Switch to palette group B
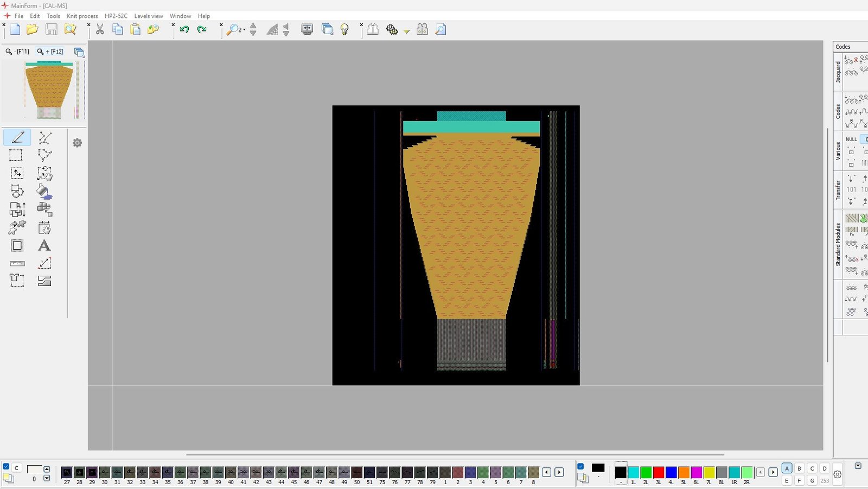 pos(799,468)
